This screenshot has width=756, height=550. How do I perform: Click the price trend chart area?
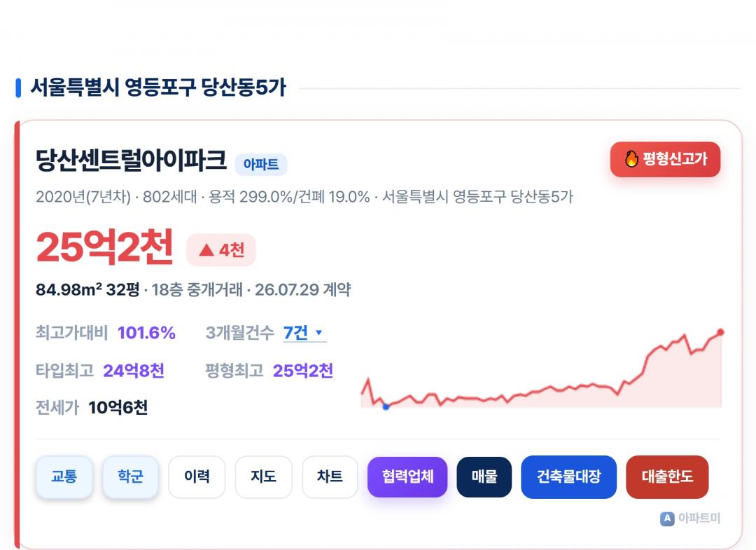point(542,370)
